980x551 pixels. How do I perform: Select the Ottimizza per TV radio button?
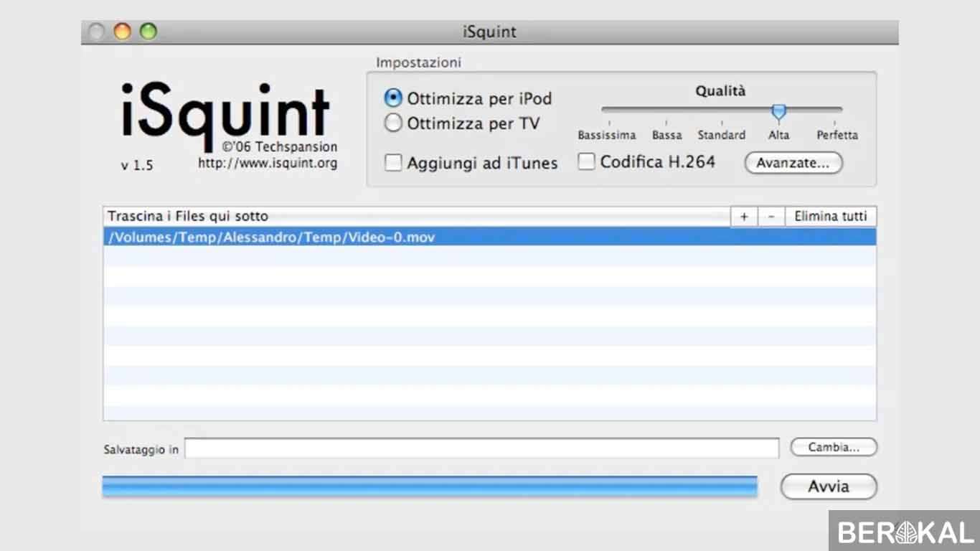(x=393, y=123)
